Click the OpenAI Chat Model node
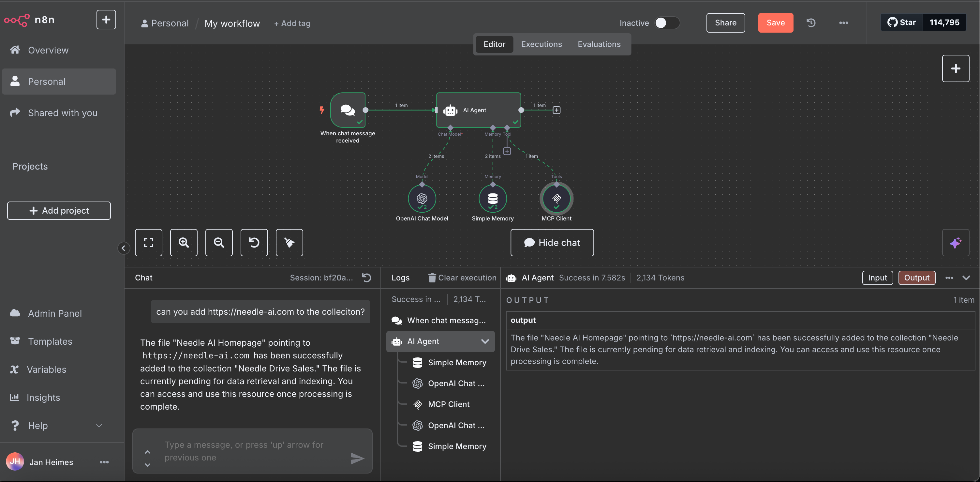980x482 pixels. point(422,199)
